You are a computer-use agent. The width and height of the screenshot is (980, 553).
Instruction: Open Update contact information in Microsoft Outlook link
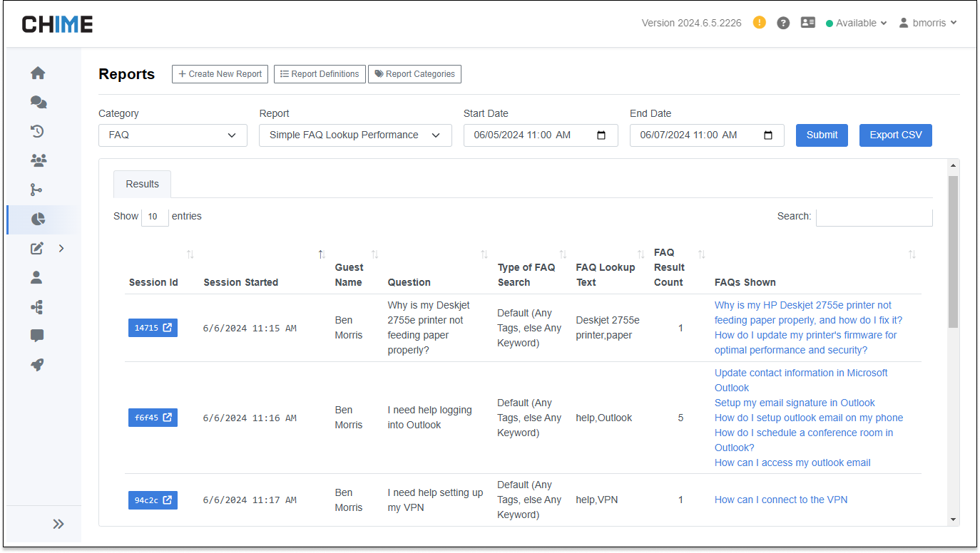tap(801, 381)
